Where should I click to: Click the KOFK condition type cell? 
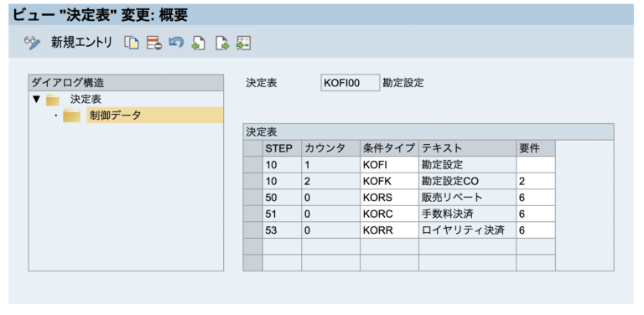click(389, 181)
